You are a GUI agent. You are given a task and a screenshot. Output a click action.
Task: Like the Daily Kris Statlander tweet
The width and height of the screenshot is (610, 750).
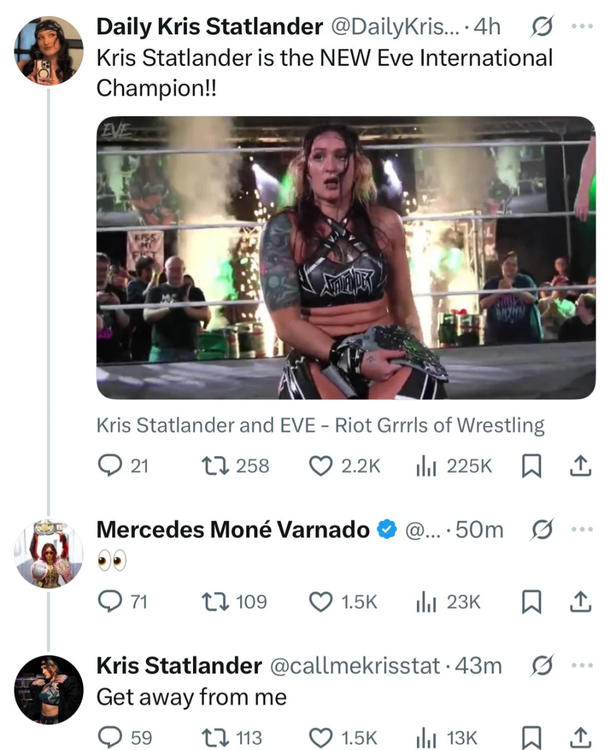coord(320,466)
